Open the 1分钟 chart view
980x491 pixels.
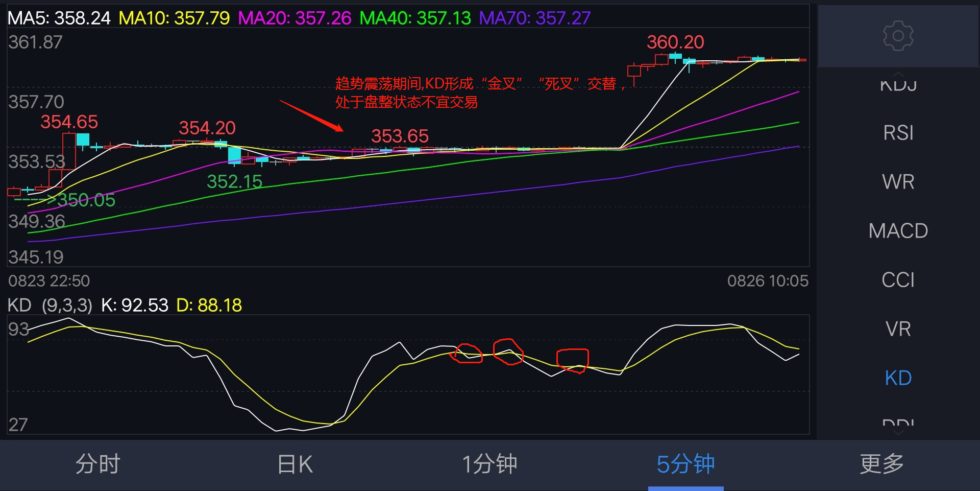[489, 464]
